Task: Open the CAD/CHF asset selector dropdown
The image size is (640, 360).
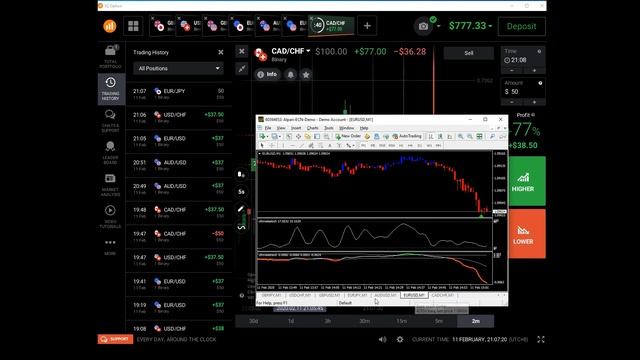Action: (x=291, y=51)
